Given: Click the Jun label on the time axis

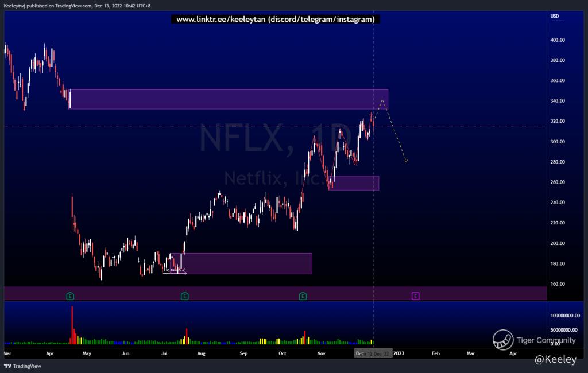Looking at the screenshot, I should tap(126, 353).
